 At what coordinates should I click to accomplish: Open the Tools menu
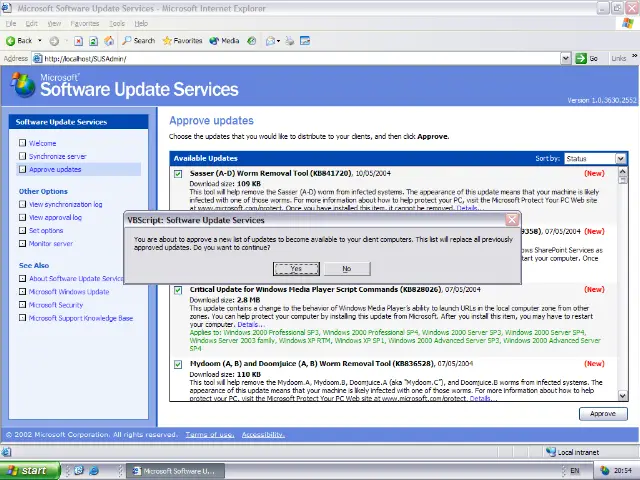(x=117, y=24)
